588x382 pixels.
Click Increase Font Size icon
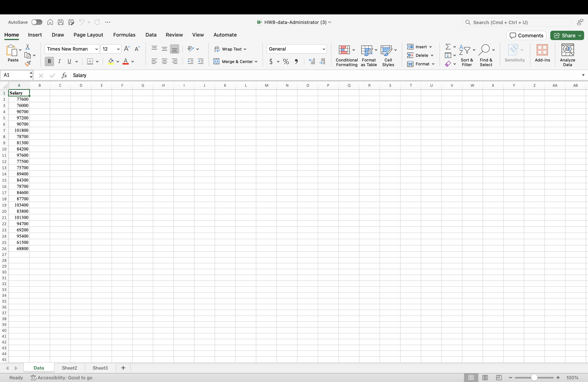[x=127, y=49]
